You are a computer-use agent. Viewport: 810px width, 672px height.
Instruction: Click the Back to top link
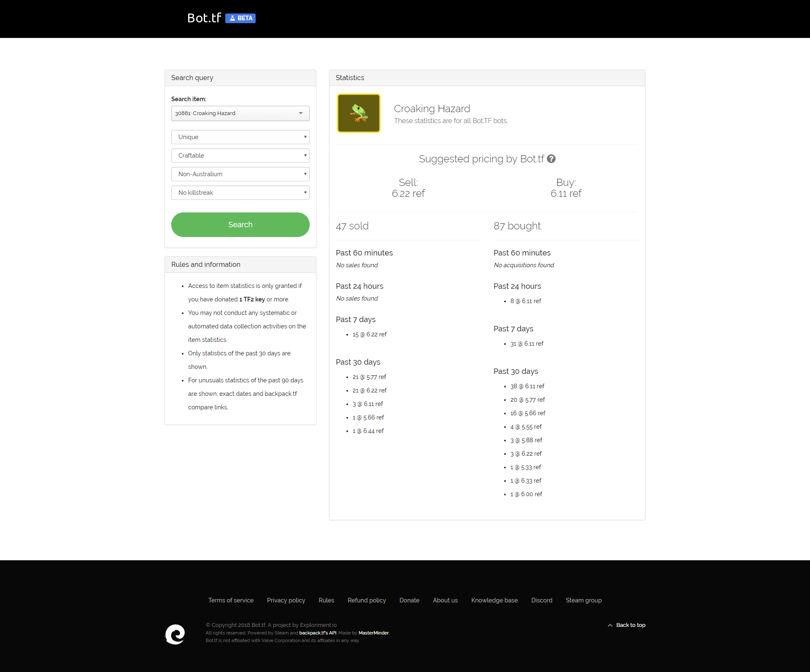(630, 625)
